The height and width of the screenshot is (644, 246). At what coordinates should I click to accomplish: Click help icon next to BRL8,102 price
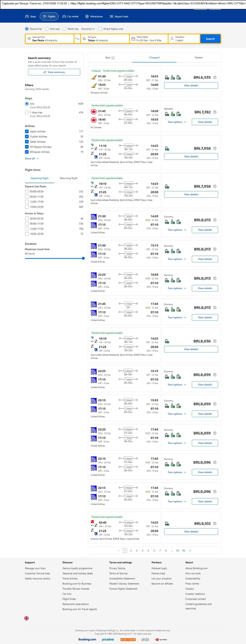[x=215, y=524]
